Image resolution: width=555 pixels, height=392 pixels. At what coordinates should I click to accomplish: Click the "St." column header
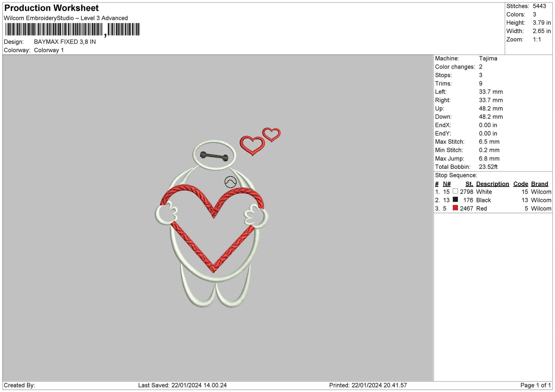click(469, 184)
